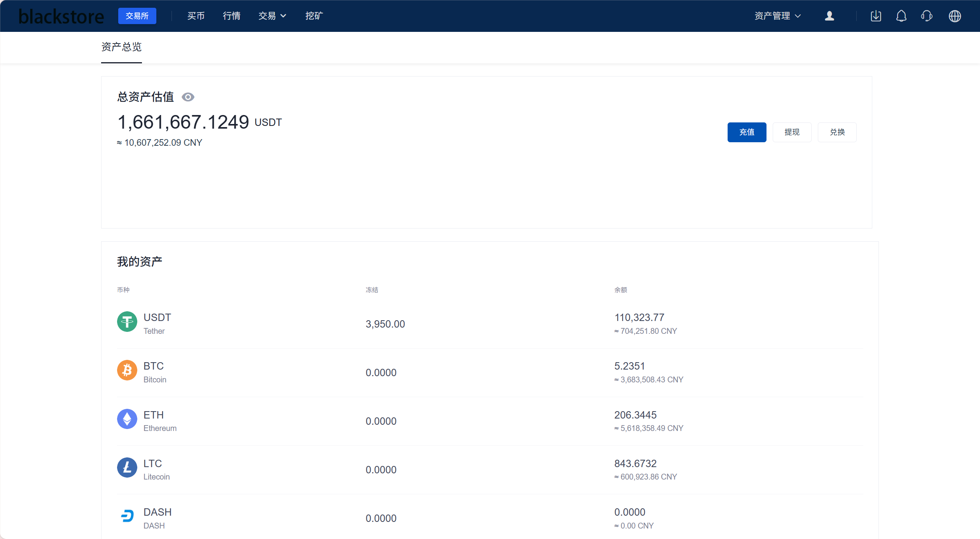Click the user profile icon
The image size is (980, 539).
829,16
